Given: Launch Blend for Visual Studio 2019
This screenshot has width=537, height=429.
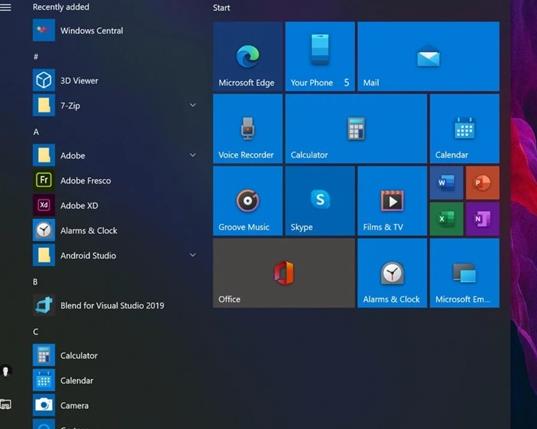Looking at the screenshot, I should coord(116,305).
